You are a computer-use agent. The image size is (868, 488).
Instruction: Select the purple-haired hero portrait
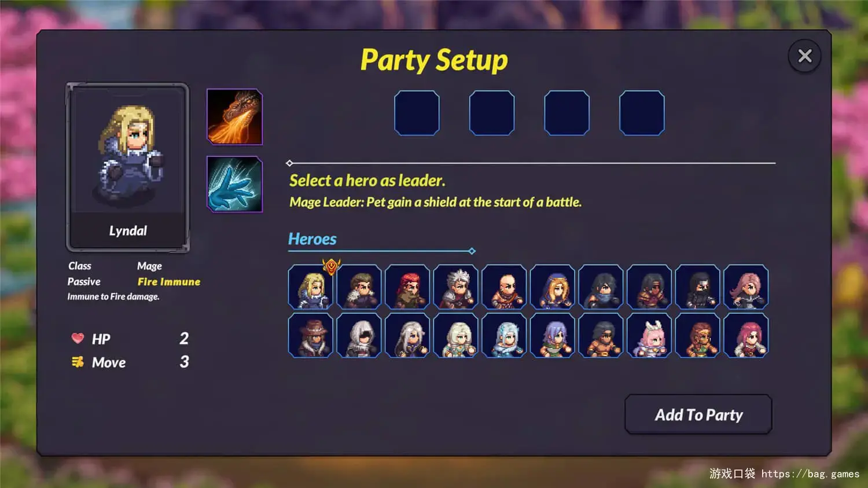553,336
